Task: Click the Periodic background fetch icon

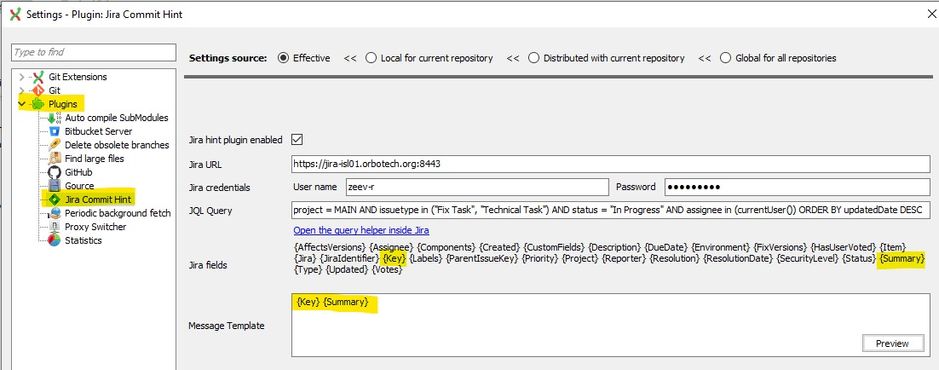Action: 54,213
